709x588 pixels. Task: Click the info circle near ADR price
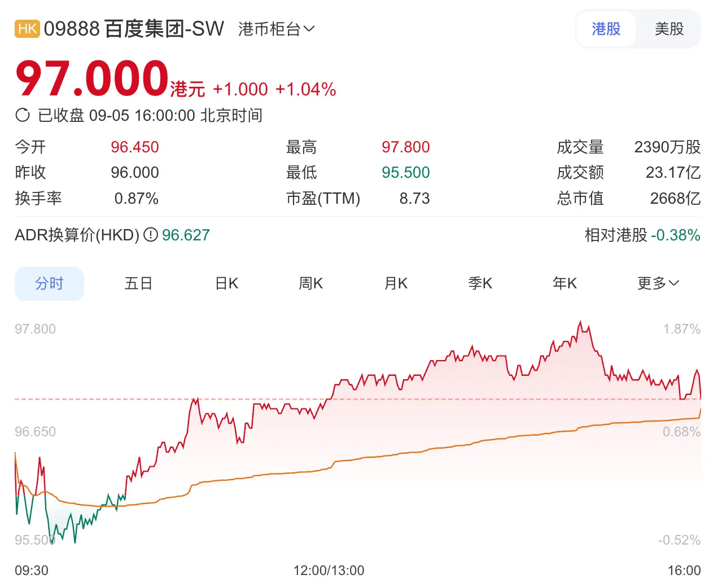[x=150, y=235]
